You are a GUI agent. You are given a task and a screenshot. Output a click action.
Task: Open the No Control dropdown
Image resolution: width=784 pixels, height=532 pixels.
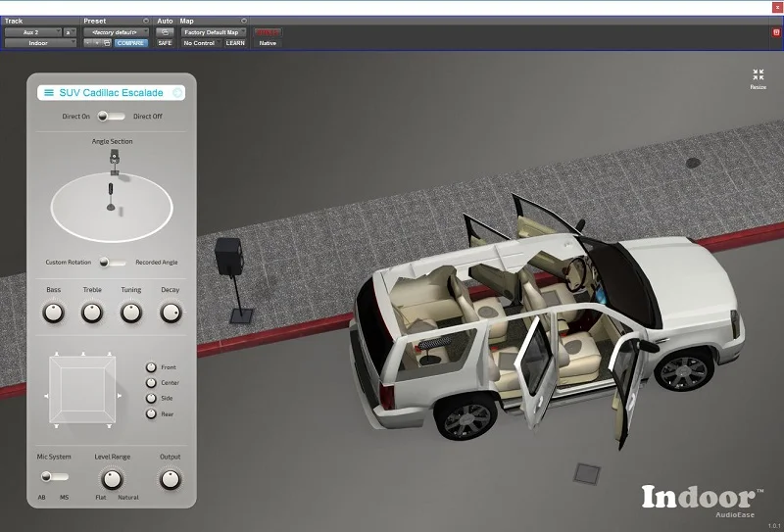(x=201, y=43)
